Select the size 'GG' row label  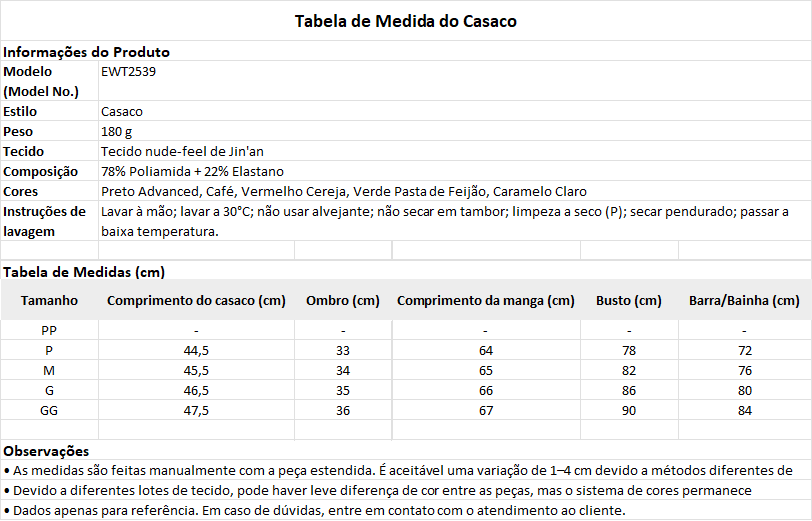49,411
